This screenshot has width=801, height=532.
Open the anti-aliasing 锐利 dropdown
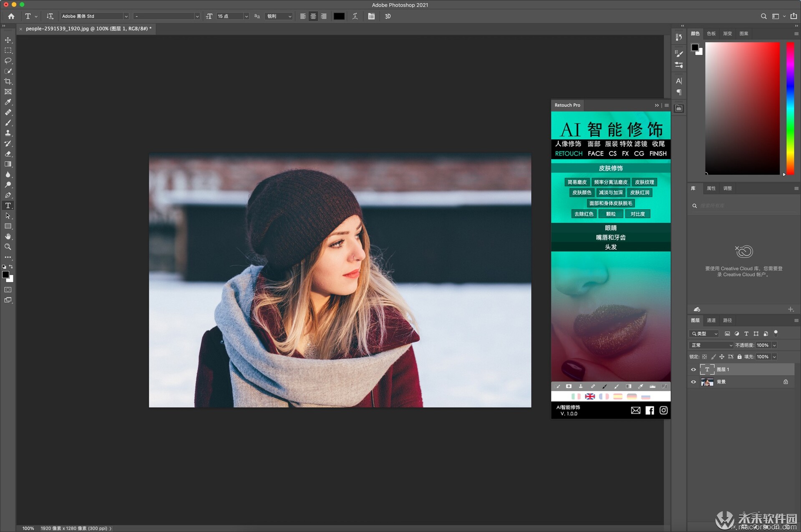click(279, 16)
